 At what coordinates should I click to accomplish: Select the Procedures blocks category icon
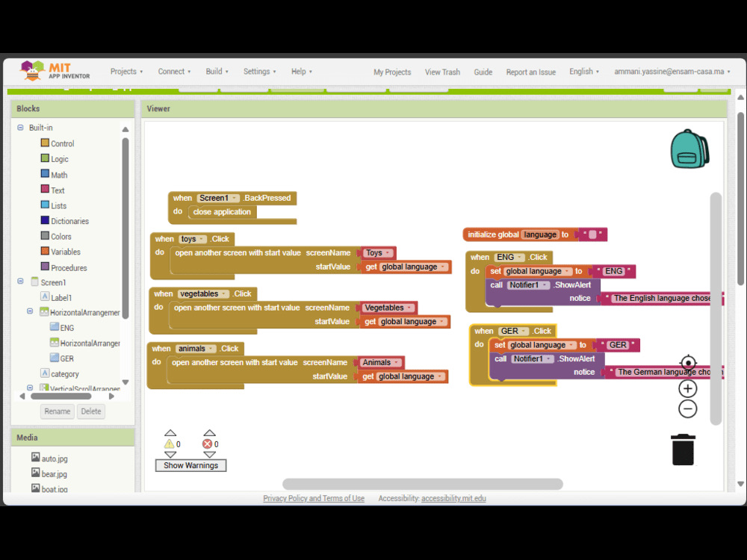coord(45,267)
